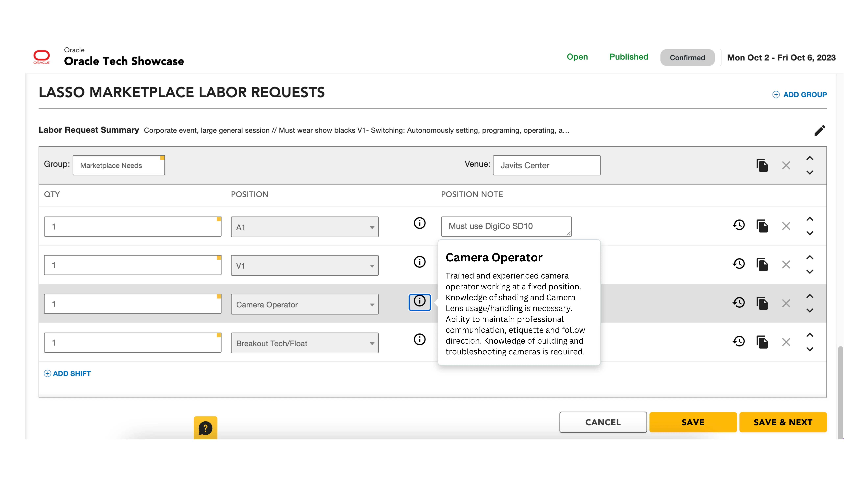
Task: Move the Marketplace Needs group up
Action: point(810,158)
